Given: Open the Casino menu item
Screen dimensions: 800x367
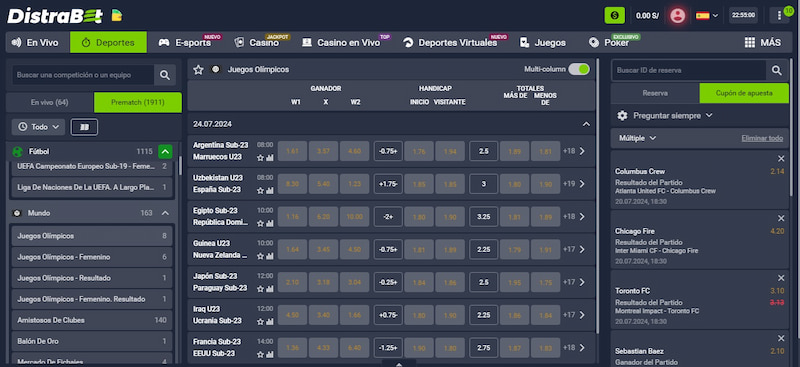Looking at the screenshot, I should (x=257, y=42).
